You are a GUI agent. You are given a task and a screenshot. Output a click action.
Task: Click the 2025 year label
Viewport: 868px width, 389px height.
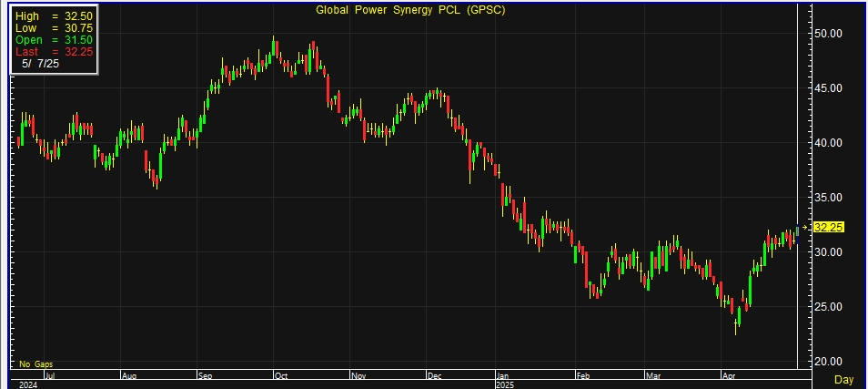[x=506, y=384]
